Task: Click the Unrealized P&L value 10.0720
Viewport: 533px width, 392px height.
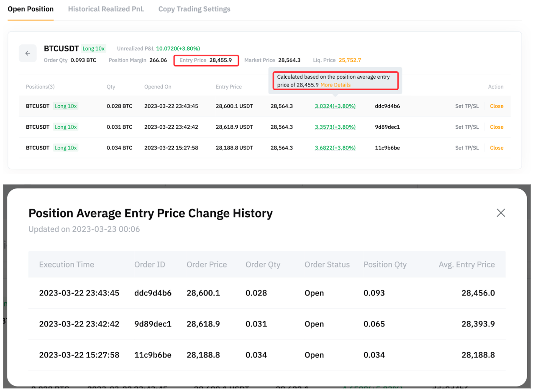Action: coord(178,48)
